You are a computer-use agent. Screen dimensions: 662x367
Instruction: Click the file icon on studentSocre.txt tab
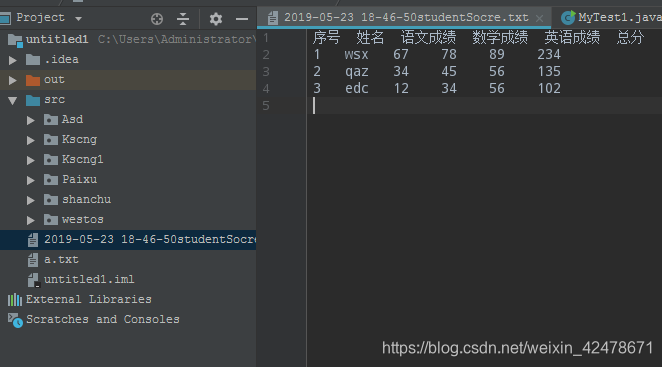[x=273, y=18]
